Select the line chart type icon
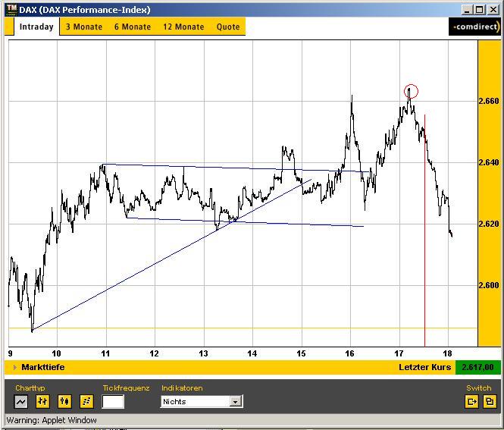This screenshot has width=504, height=430. (x=21, y=401)
